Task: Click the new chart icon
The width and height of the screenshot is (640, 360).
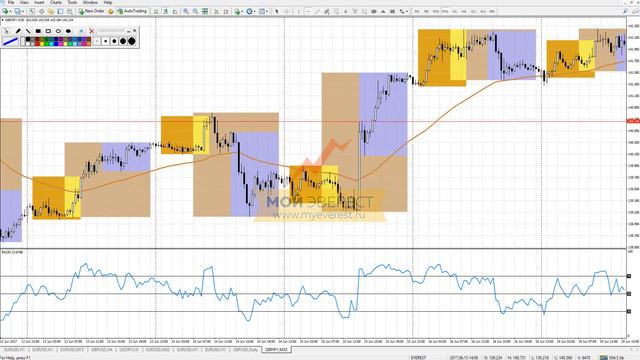Action: (x=5, y=11)
